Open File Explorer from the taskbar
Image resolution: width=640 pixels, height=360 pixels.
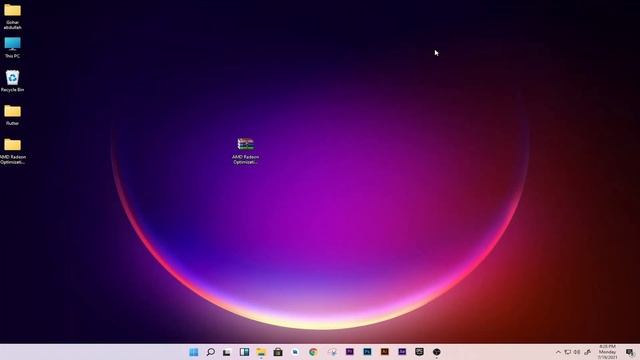point(261,352)
